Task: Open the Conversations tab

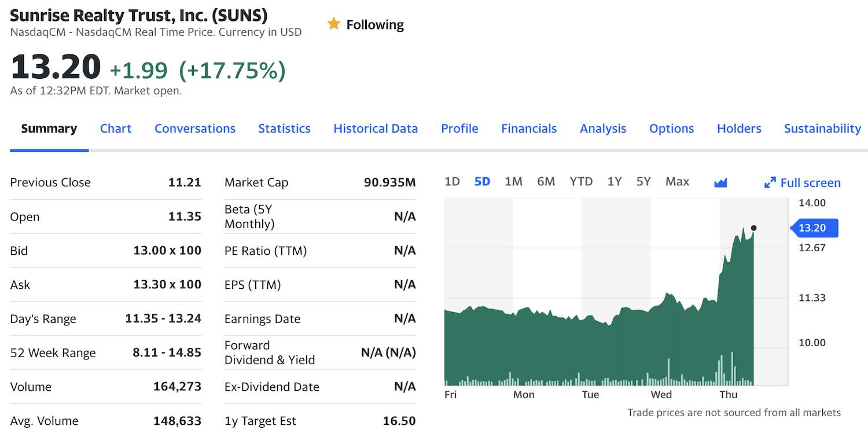Action: (195, 129)
